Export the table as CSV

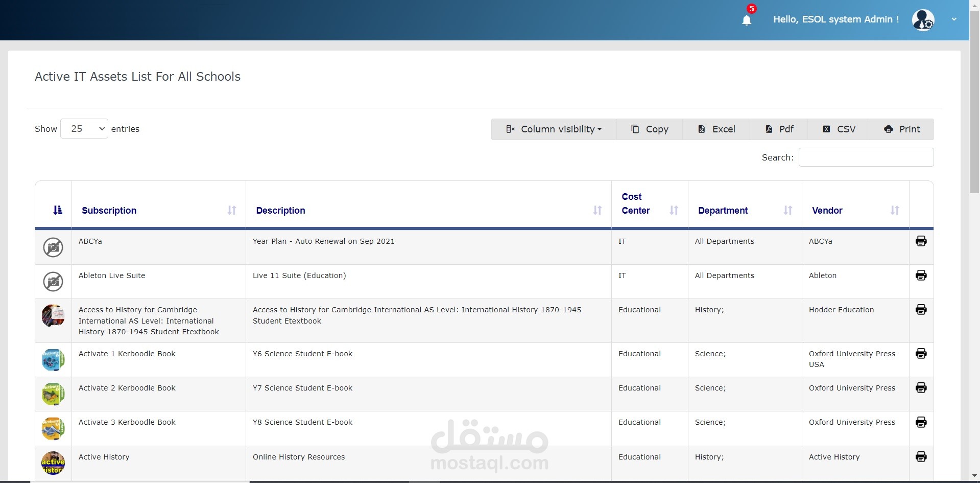tap(839, 129)
